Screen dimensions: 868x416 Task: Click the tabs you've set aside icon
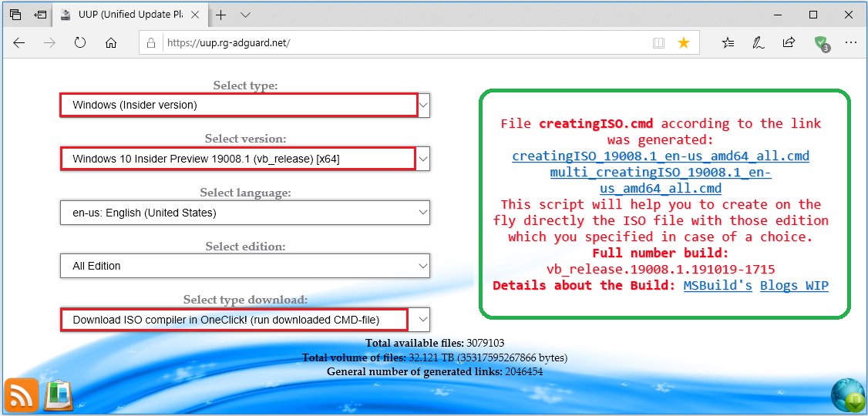(15, 15)
